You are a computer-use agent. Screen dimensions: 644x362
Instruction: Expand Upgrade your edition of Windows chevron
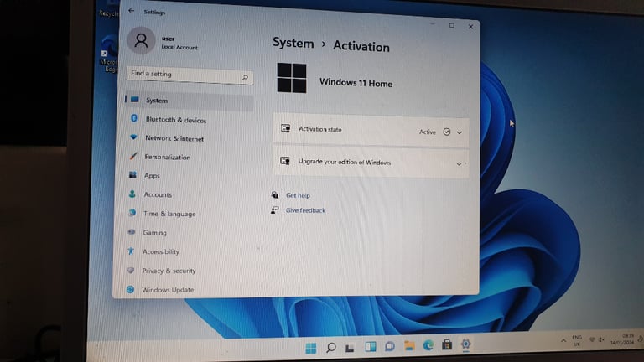tap(459, 163)
